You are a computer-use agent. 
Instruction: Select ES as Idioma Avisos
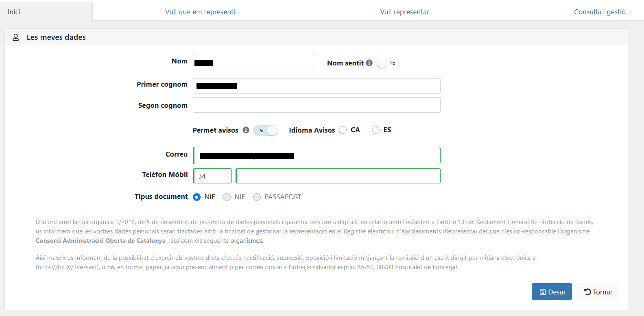click(x=376, y=130)
